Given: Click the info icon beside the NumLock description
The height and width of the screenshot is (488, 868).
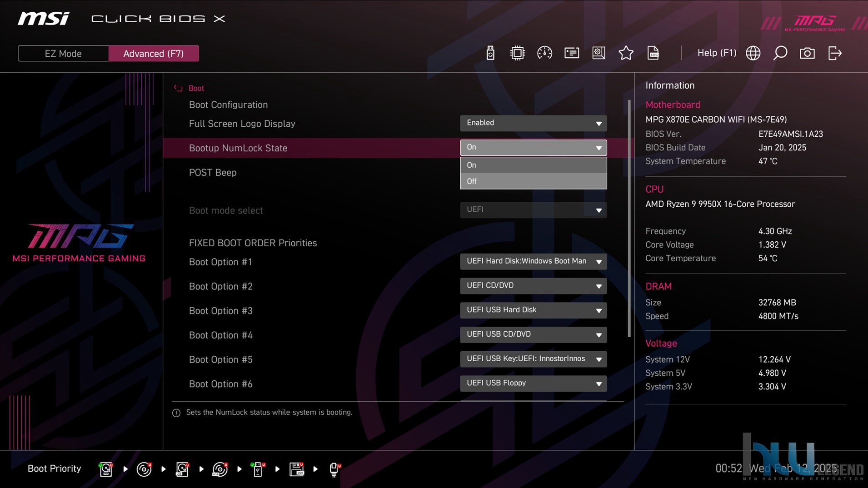Looking at the screenshot, I should [176, 413].
